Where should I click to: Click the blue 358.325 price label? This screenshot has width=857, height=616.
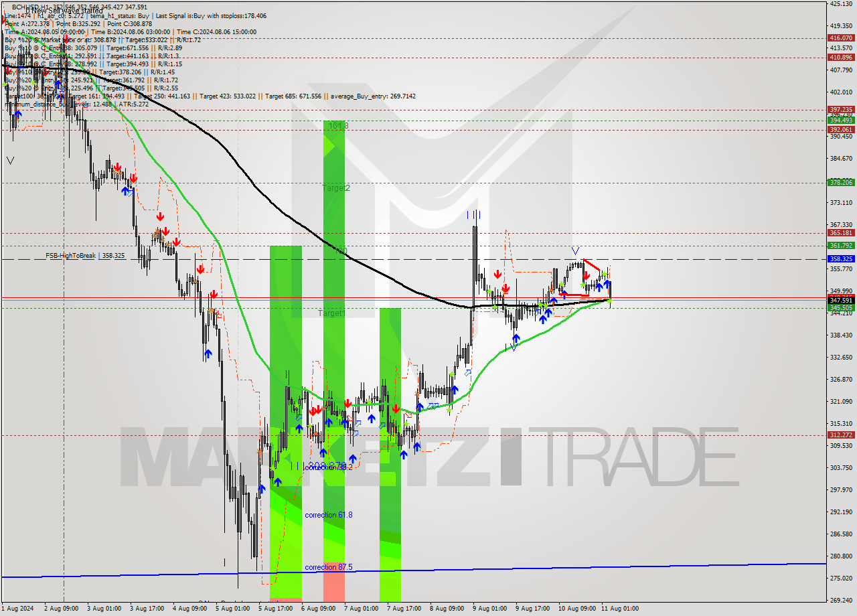click(x=840, y=258)
